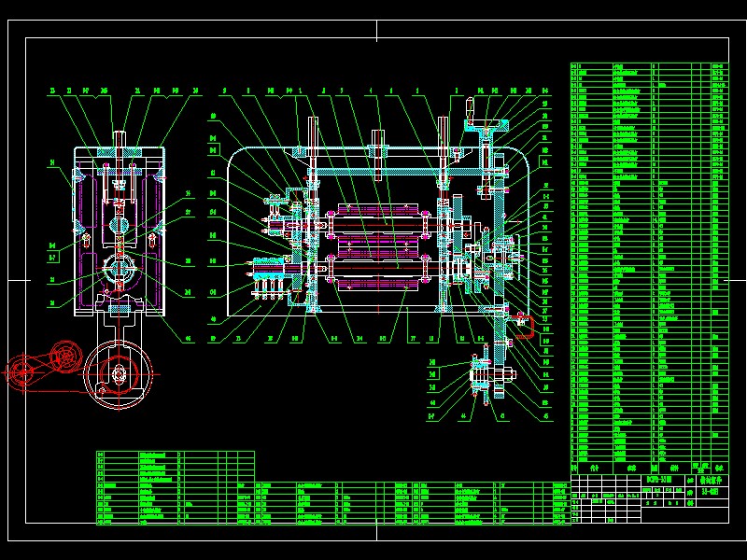Click the center vertical screw atop the main frame

[378, 155]
